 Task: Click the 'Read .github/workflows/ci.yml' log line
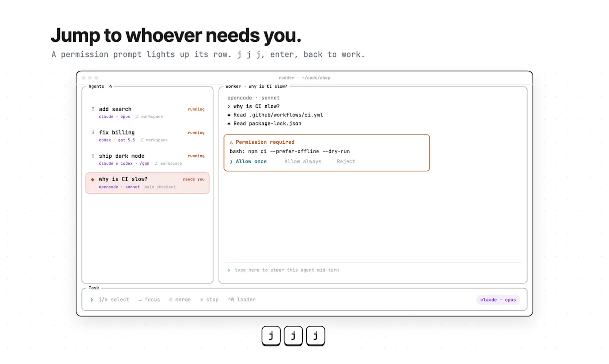(275, 115)
